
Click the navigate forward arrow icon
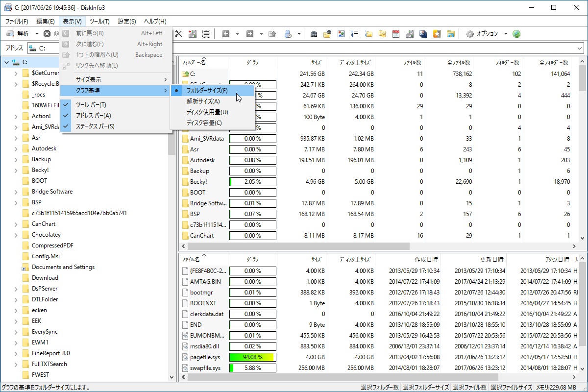click(x=250, y=34)
